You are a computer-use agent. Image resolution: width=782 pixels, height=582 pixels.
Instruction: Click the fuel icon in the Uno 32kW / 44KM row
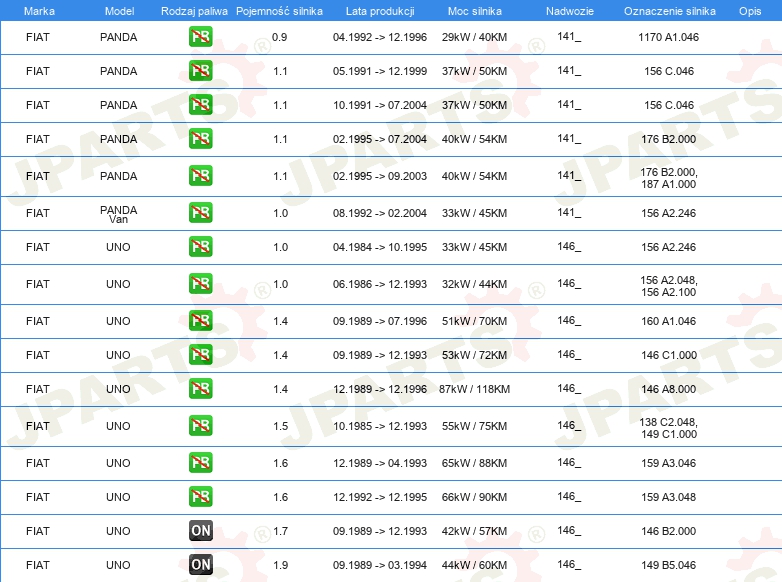click(x=200, y=283)
